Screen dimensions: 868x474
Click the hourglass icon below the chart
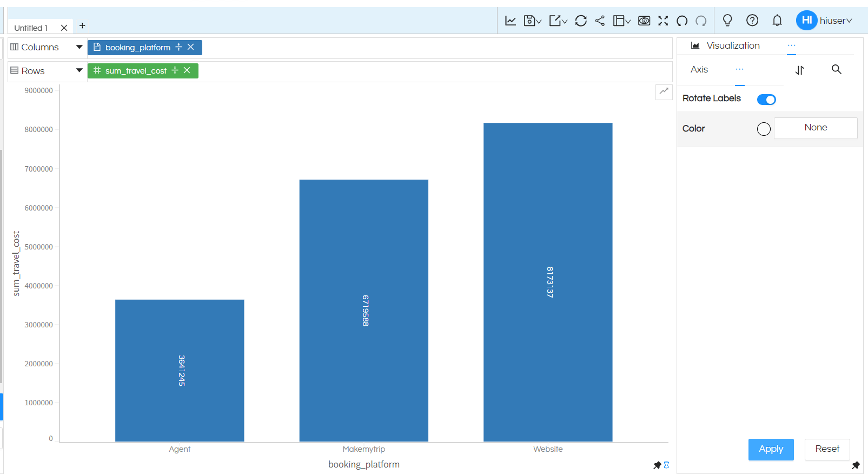667,465
